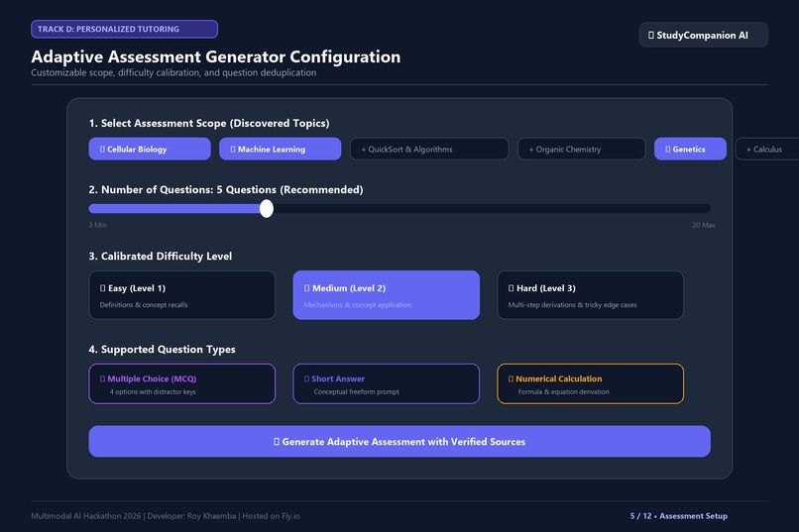The height and width of the screenshot is (532, 799).
Task: Choose Easy (Level 1) difficulty
Action: click(182, 295)
